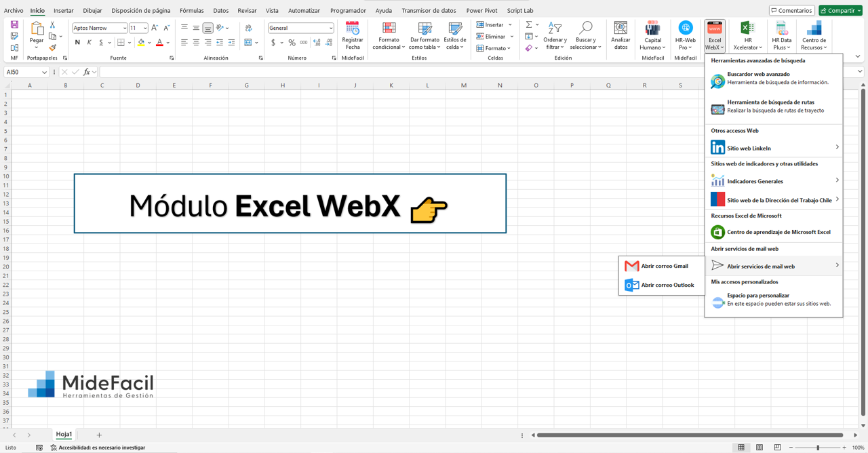The image size is (868, 453).
Task: Select Herramienta de búsqueda de rutas
Action: pos(774,106)
